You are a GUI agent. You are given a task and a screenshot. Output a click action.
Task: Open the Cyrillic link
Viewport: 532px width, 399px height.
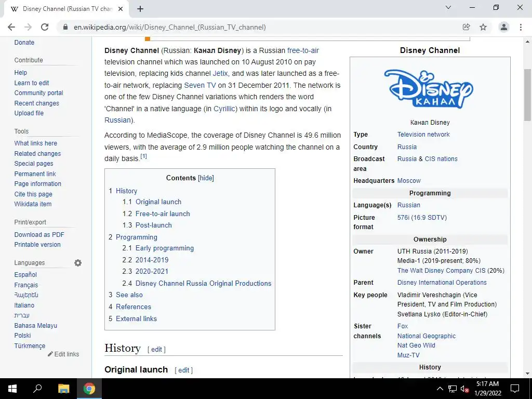(224, 109)
